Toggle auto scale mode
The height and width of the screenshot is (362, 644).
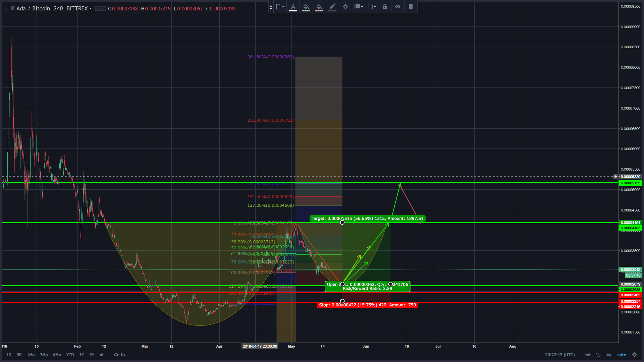(622, 355)
